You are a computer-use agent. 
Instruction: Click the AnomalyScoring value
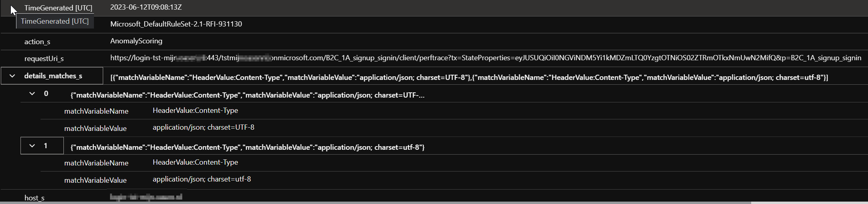point(136,41)
